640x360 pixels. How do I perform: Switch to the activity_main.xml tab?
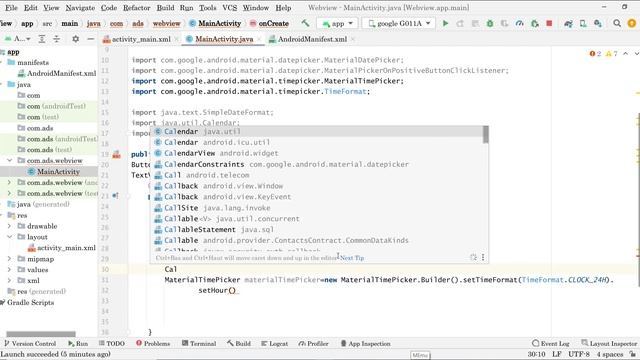click(x=141, y=39)
